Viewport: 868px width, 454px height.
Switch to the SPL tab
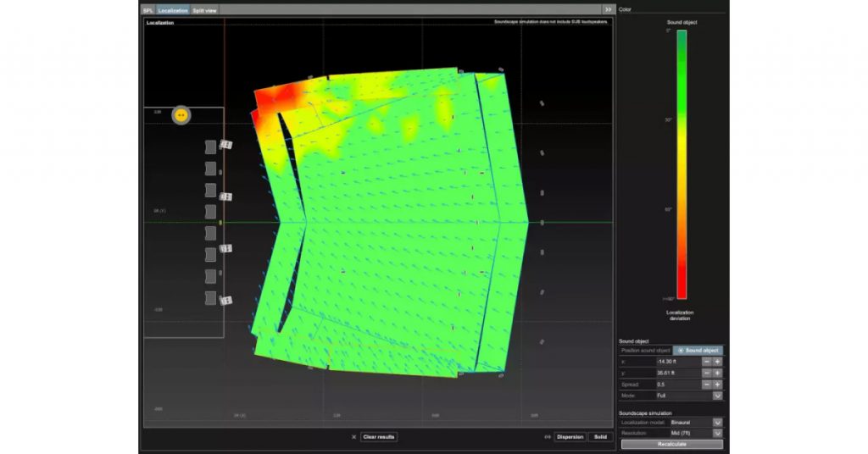(x=147, y=10)
